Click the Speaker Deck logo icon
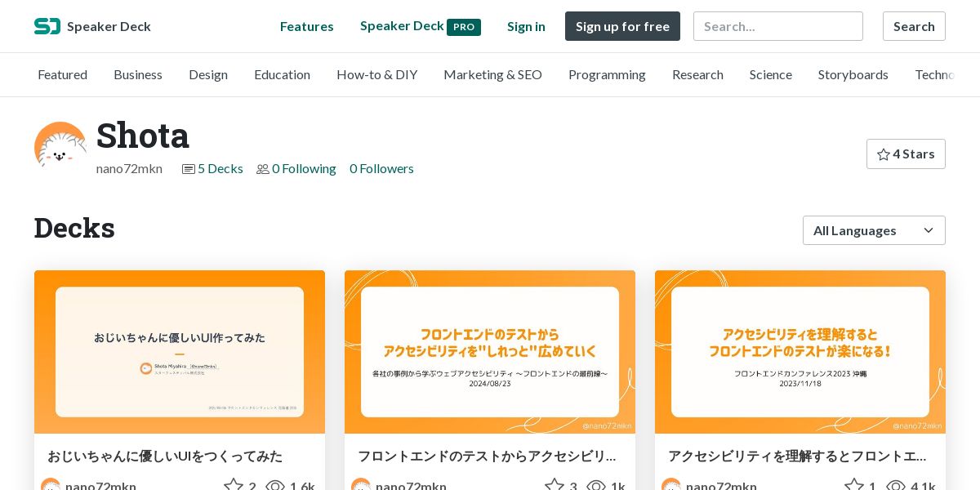Image resolution: width=980 pixels, height=490 pixels. tap(47, 26)
